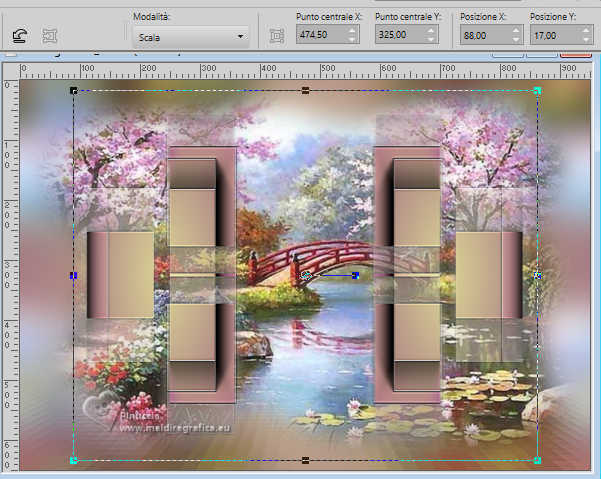Click the rotation handle right of the pivot
Image resolution: width=601 pixels, height=479 pixels.
coord(356,276)
